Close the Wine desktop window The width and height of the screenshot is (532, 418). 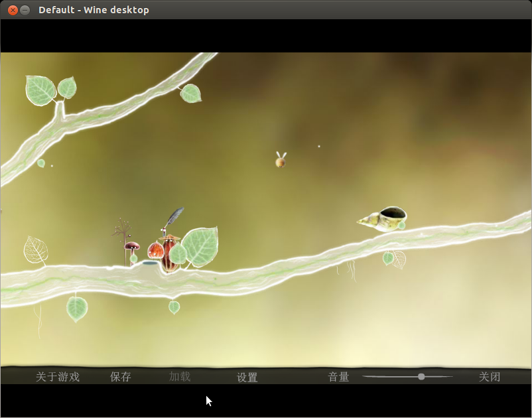pos(13,10)
